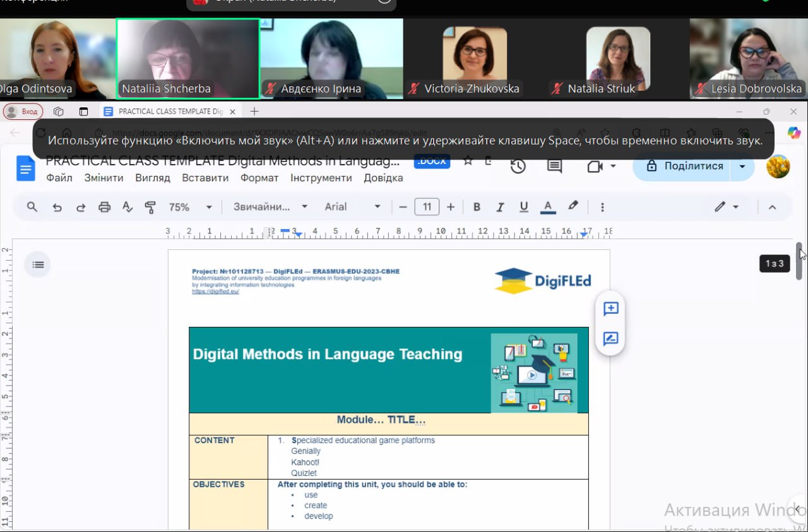Start a Meet call camera icon
The height and width of the screenshot is (532, 808).
click(595, 167)
